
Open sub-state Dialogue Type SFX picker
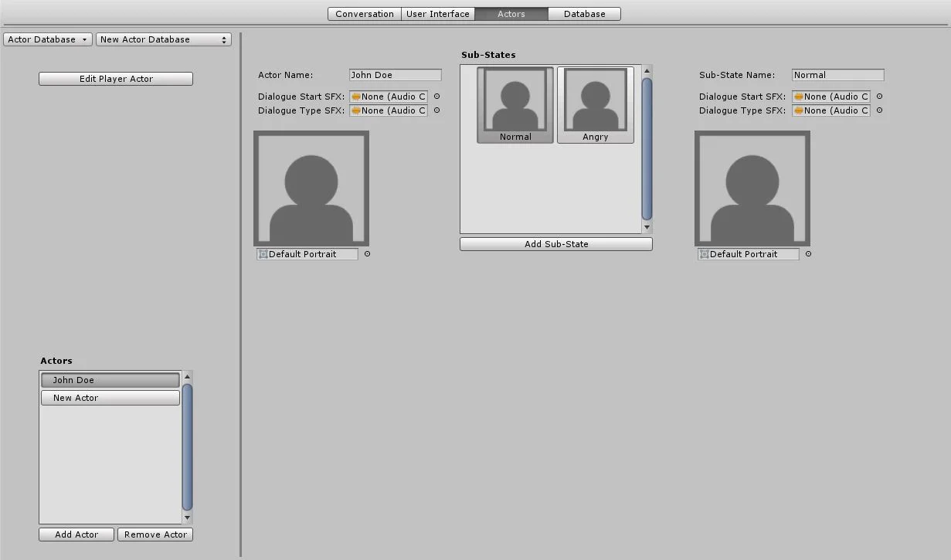click(x=878, y=110)
